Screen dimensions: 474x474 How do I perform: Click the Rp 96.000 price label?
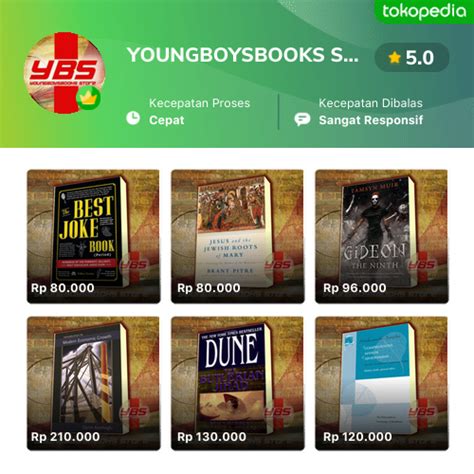355,288
